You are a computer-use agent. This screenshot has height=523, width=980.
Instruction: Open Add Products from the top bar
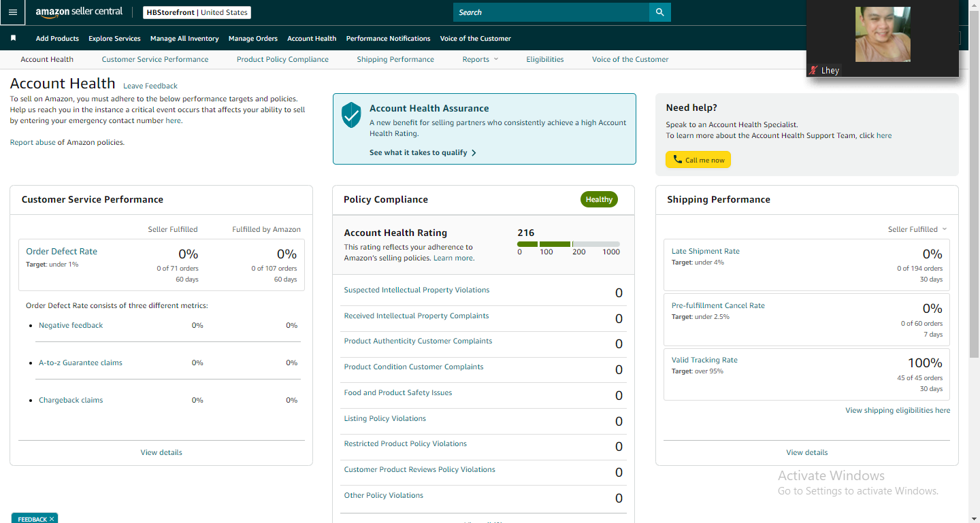57,39
